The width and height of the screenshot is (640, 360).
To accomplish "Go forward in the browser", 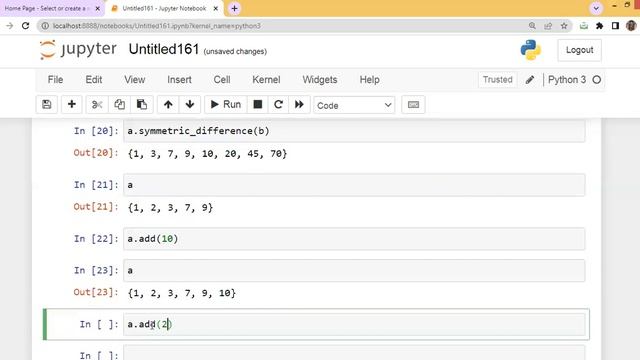I will pos(9,26).
